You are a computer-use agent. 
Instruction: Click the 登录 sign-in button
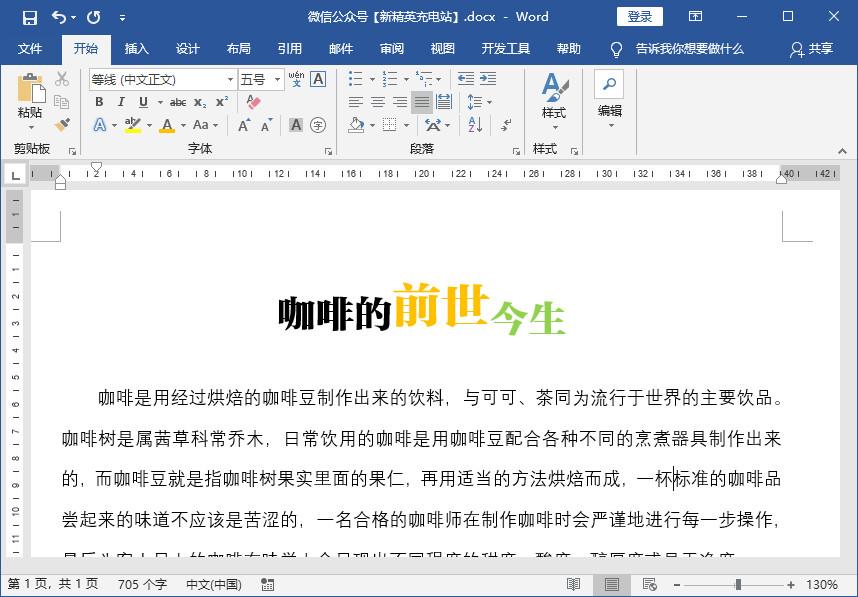(x=640, y=16)
